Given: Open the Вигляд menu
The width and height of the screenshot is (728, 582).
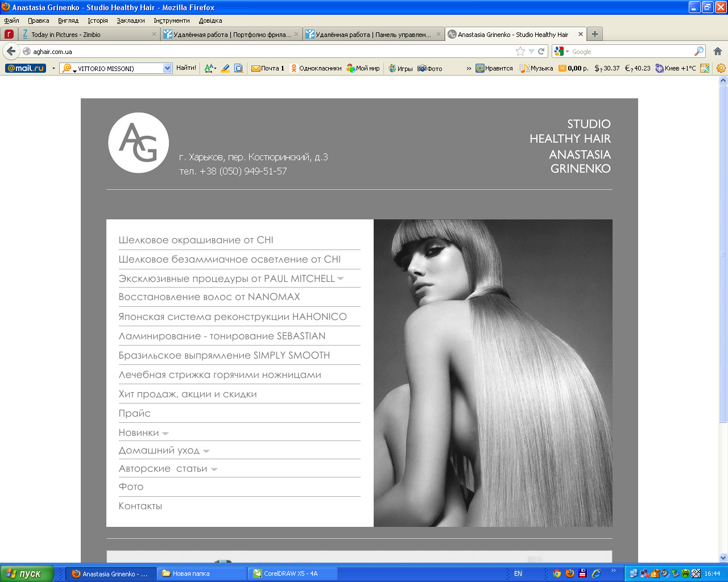Looking at the screenshot, I should pyautogui.click(x=68, y=20).
